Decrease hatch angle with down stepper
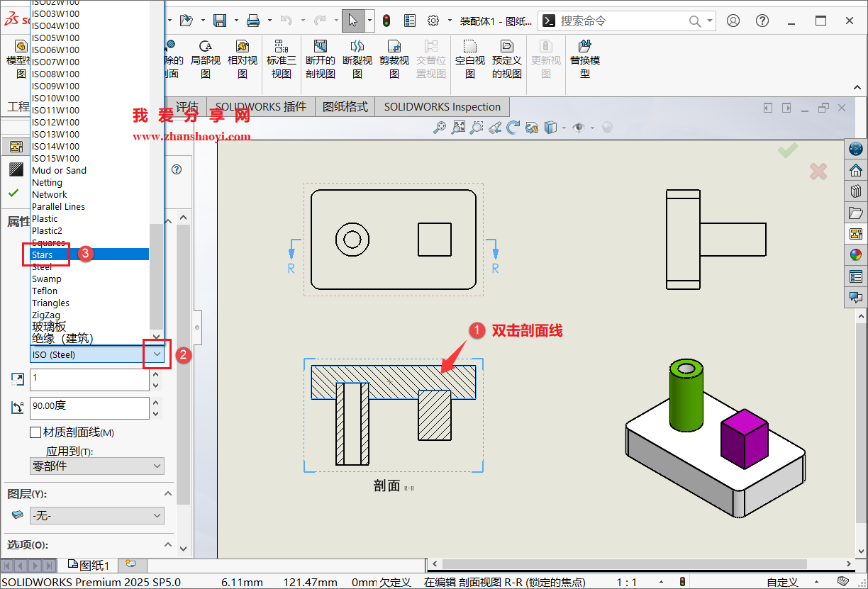 tap(156, 413)
